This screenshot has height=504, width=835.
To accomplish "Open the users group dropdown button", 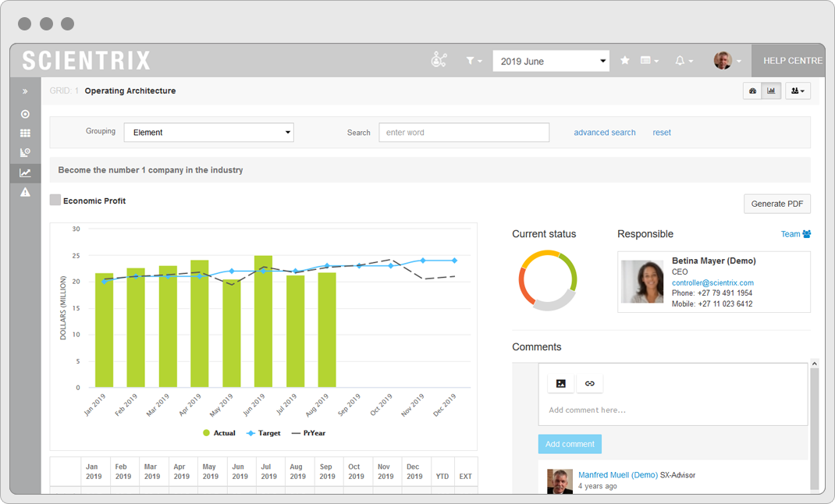I will click(x=798, y=91).
